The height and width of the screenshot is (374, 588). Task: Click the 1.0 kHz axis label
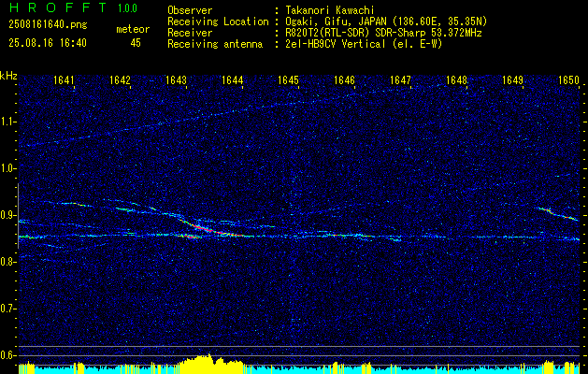7,168
